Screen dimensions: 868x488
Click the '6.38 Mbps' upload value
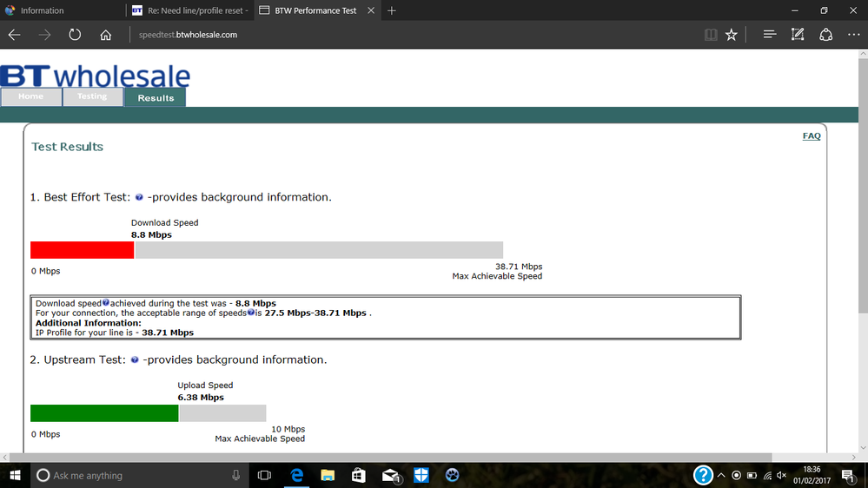pos(201,398)
